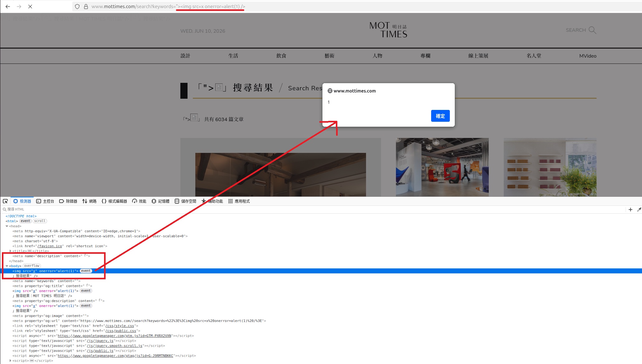Activate the DevTools element picker

click(x=5, y=201)
